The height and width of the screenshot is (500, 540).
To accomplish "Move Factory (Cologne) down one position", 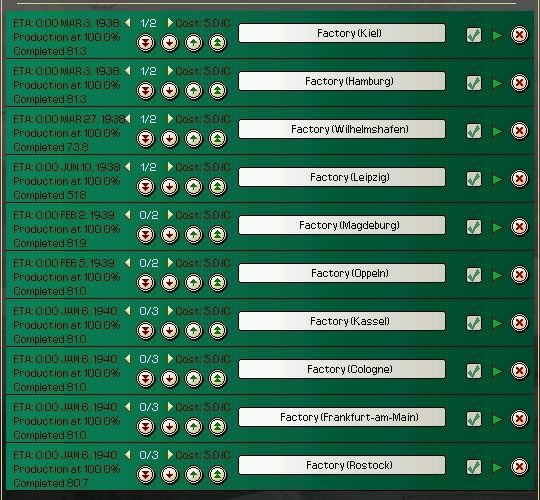I will click(x=169, y=379).
